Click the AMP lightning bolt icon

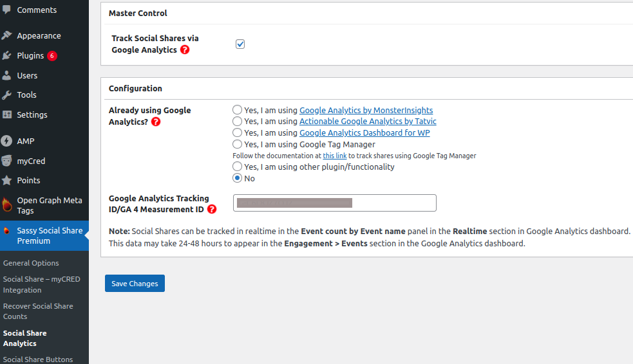pos(6,141)
